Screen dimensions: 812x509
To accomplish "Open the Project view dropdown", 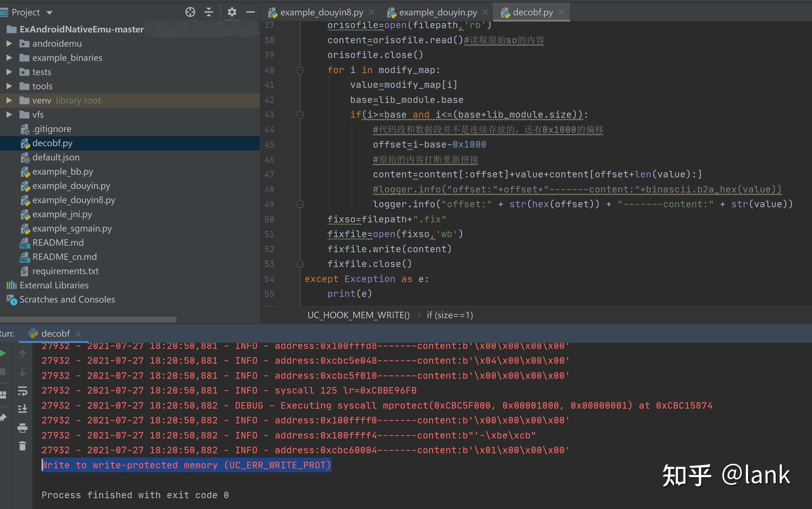I will tap(49, 13).
